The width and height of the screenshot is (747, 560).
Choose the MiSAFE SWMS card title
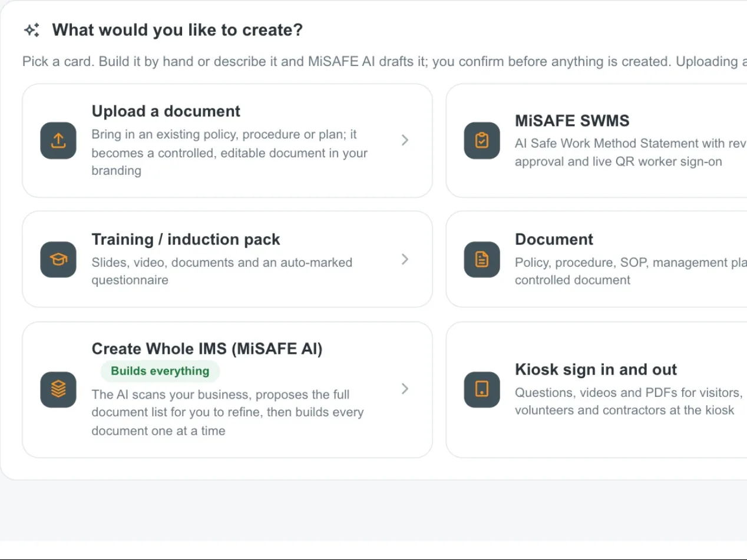coord(572,121)
